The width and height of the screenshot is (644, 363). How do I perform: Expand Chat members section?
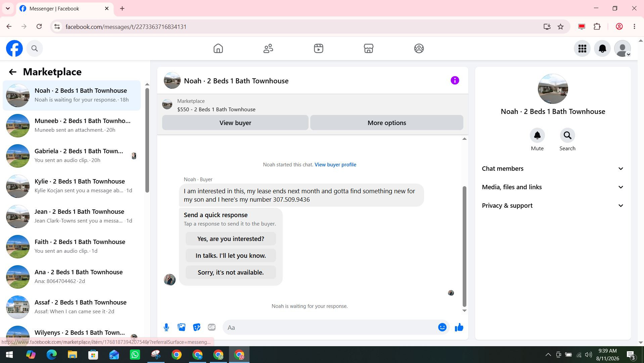[x=553, y=169]
